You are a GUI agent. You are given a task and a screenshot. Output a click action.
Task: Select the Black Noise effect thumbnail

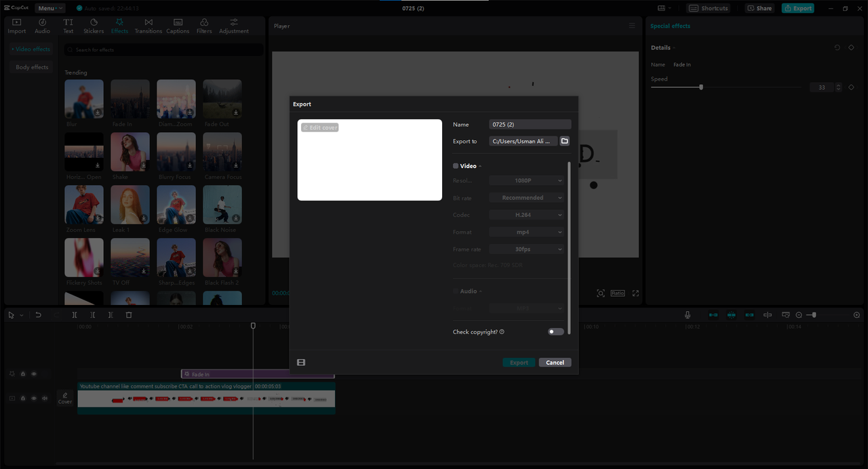[x=222, y=205]
